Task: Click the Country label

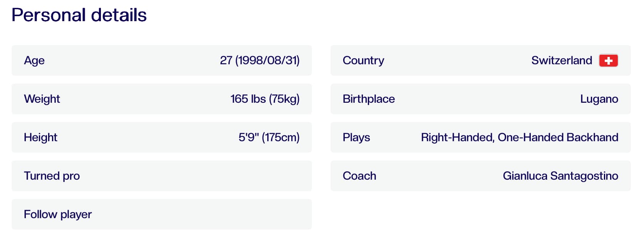Action: pos(363,60)
